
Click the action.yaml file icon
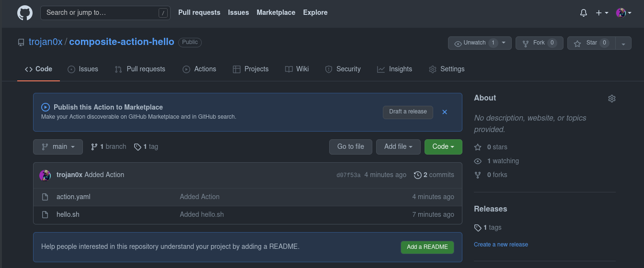pyautogui.click(x=45, y=197)
